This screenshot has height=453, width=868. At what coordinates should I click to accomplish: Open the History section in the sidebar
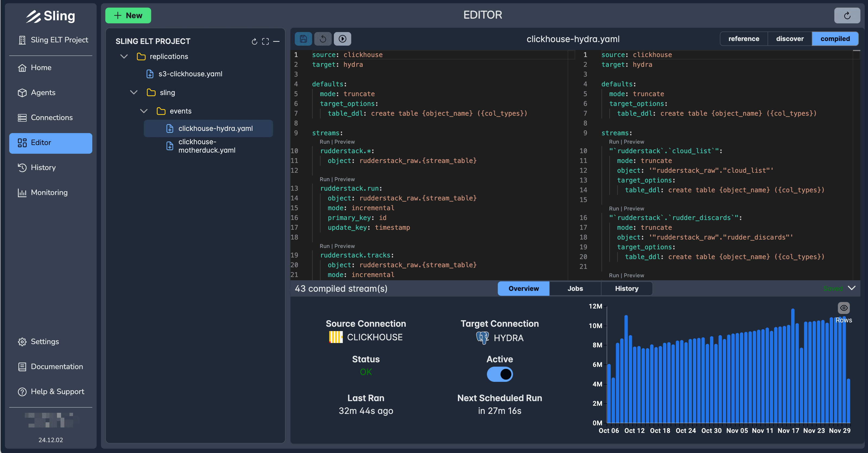[43, 168]
